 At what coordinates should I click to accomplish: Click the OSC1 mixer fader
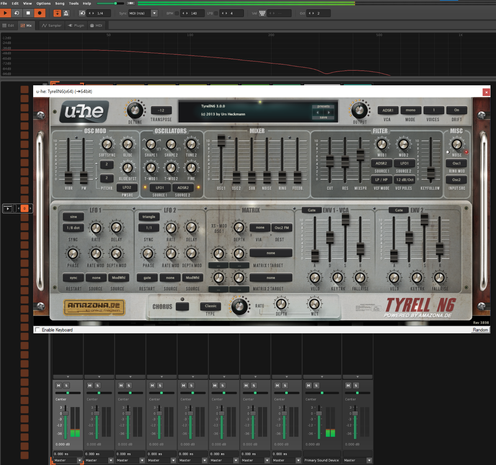click(221, 140)
